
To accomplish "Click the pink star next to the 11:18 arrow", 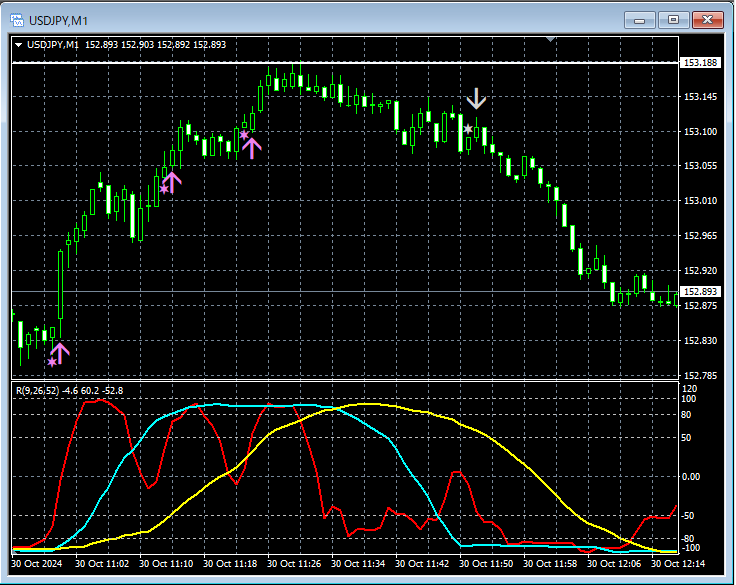I will click(243, 134).
